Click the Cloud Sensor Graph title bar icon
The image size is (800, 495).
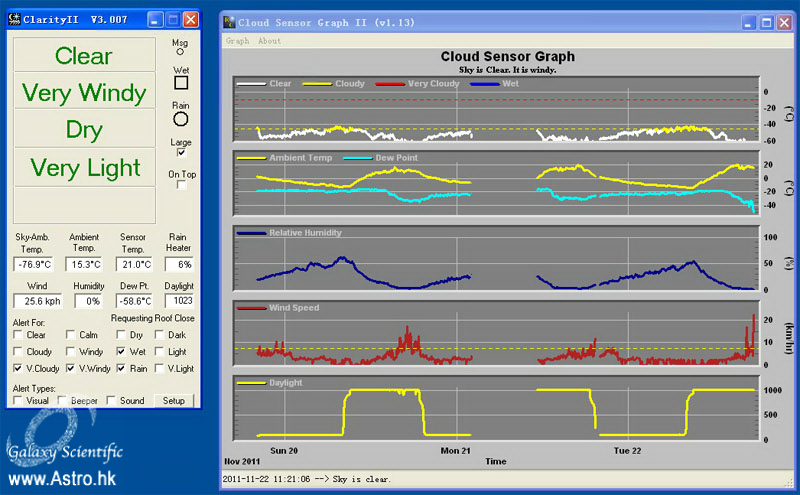pyautogui.click(x=230, y=22)
